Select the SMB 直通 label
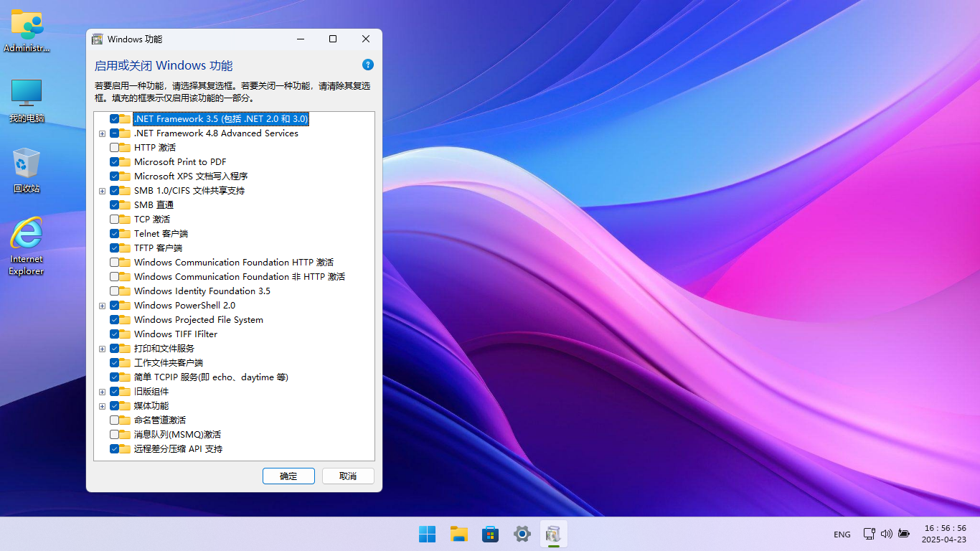Image resolution: width=980 pixels, height=551 pixels. click(x=154, y=204)
